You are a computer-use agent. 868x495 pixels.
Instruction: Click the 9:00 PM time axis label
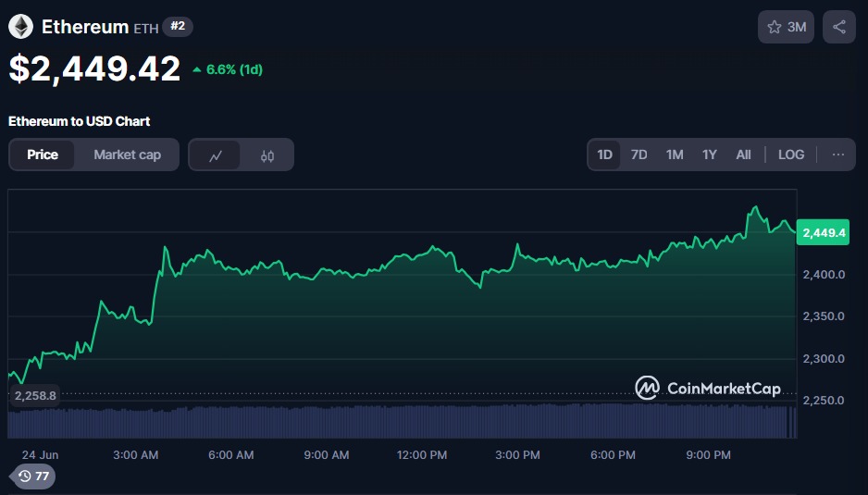click(x=708, y=455)
